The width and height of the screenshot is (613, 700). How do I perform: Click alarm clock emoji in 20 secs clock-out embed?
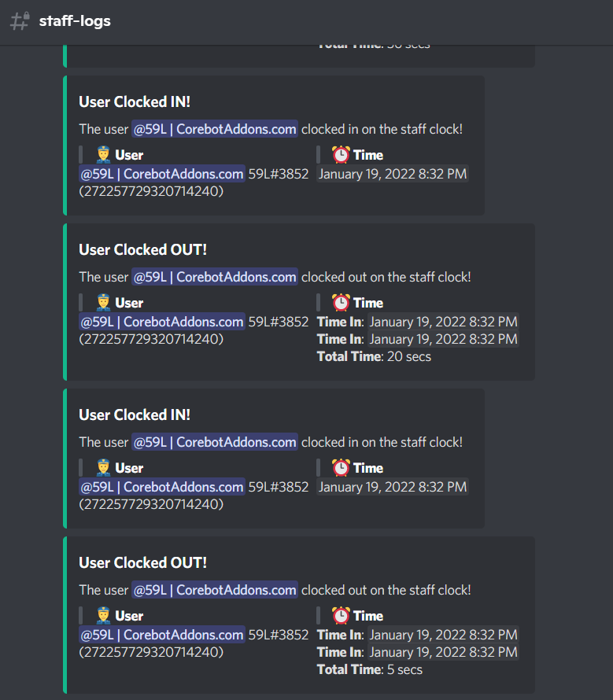(341, 303)
